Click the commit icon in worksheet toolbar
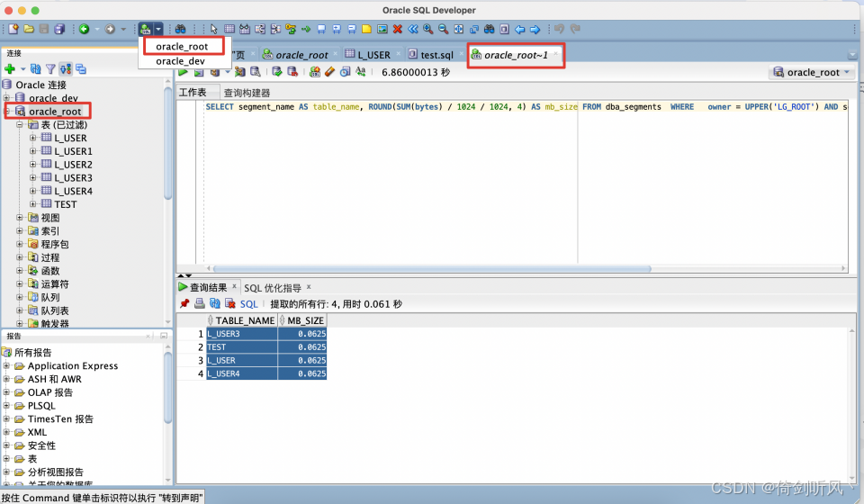Viewport: 864px width, 504px height. pos(277,72)
